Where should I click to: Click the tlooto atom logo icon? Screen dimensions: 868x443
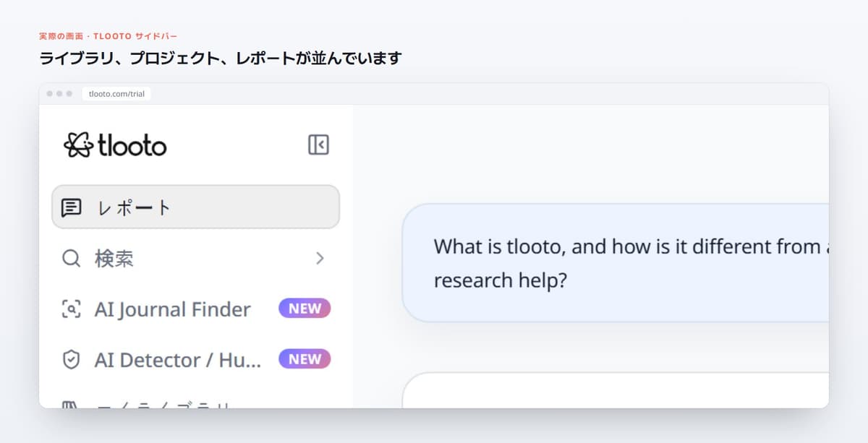pos(78,145)
